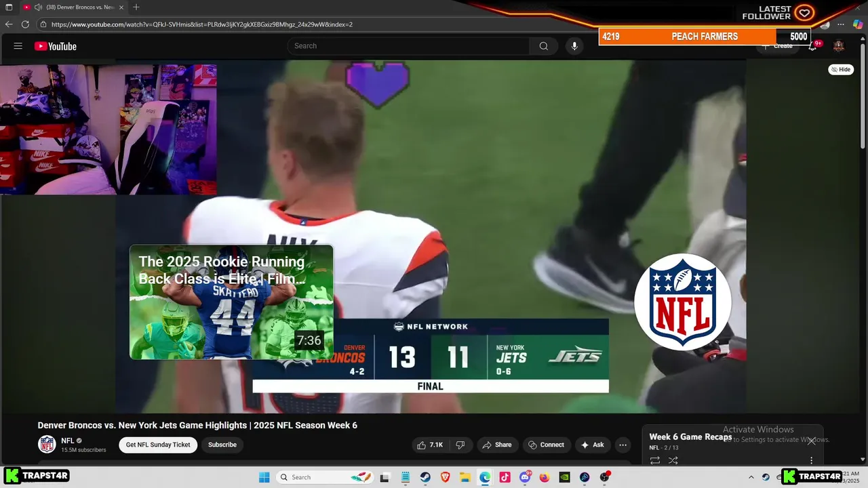Subscribe to the NFL channel
Screen dimensions: 868x488
pyautogui.click(x=222, y=445)
